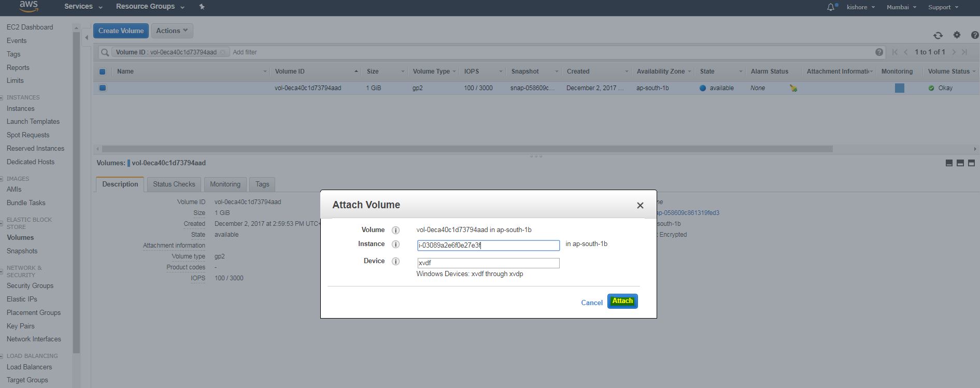Click the refresh volumes icon
Image resolution: width=980 pixels, height=388 pixels.
[938, 35]
